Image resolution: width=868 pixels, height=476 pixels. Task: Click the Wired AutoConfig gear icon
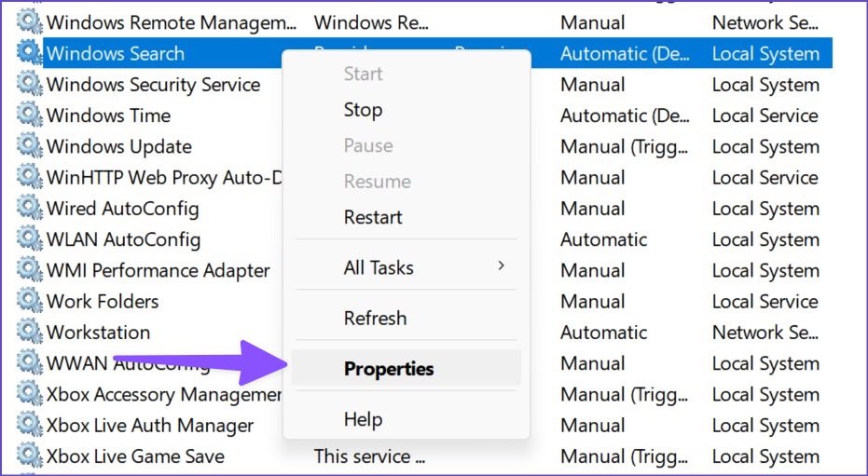click(x=29, y=208)
